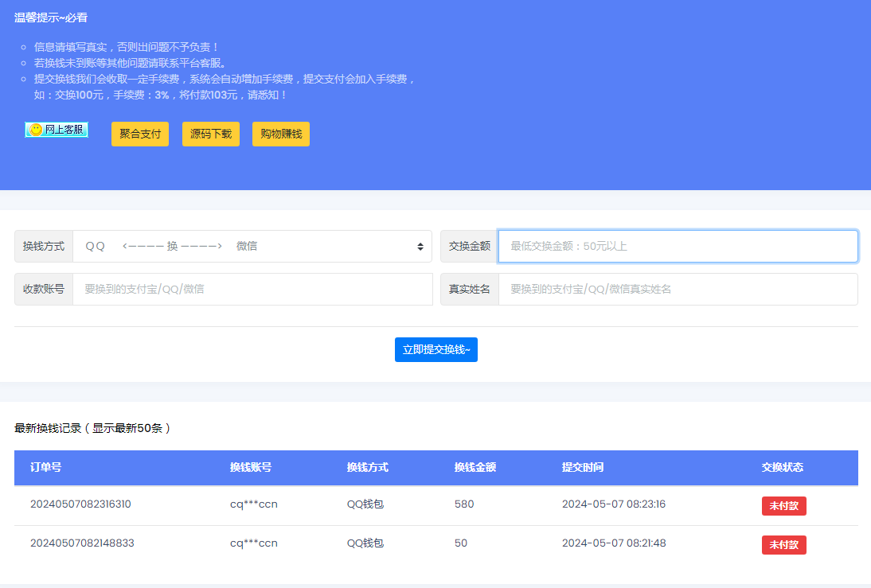Click the 收款账号 account input field

pyautogui.click(x=252, y=290)
